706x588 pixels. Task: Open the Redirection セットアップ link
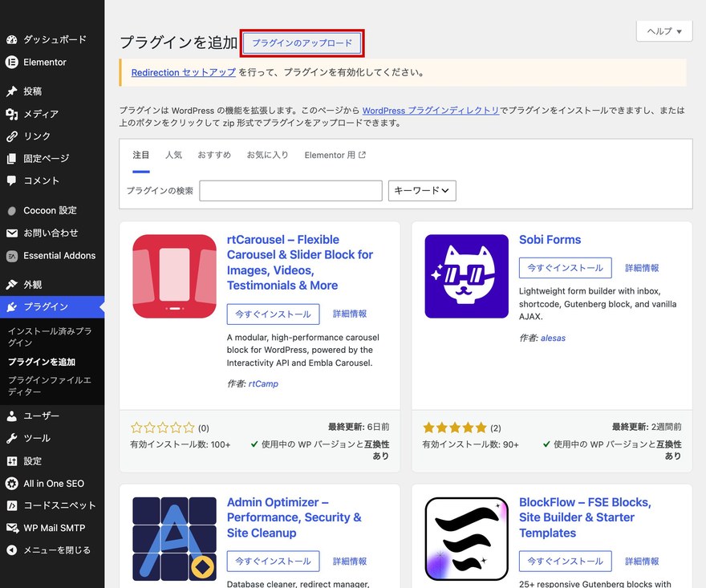(183, 72)
